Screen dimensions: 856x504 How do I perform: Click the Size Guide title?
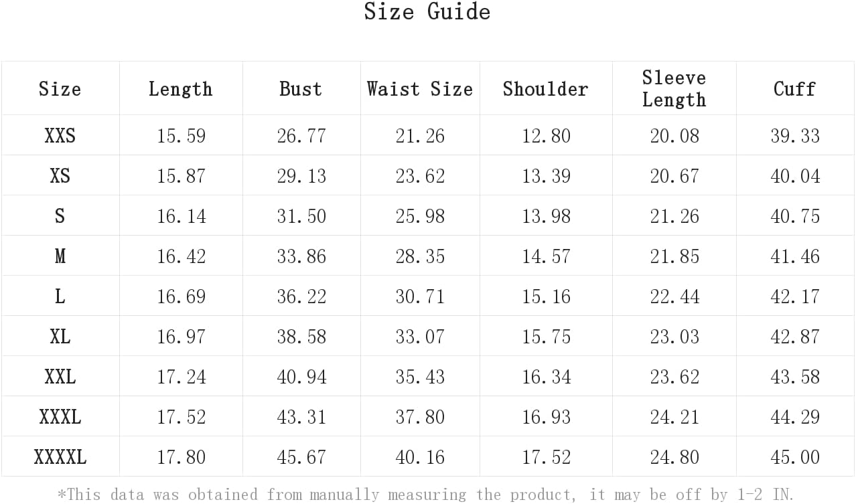click(427, 11)
